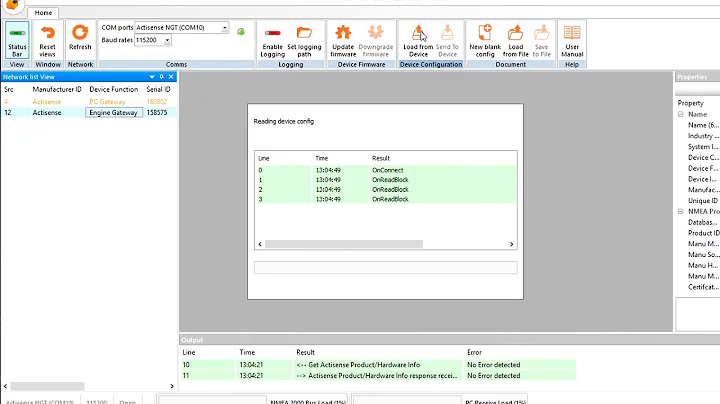Click the OnConnect result row
Image resolution: width=720 pixels, height=404 pixels.
[386, 170]
